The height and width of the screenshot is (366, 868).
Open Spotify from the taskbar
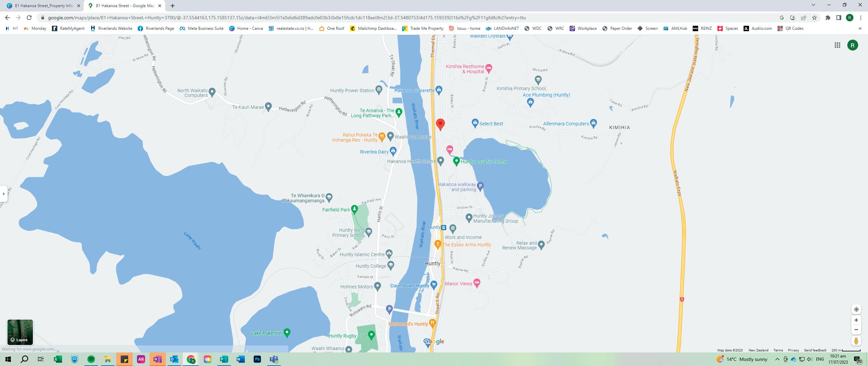click(91, 359)
